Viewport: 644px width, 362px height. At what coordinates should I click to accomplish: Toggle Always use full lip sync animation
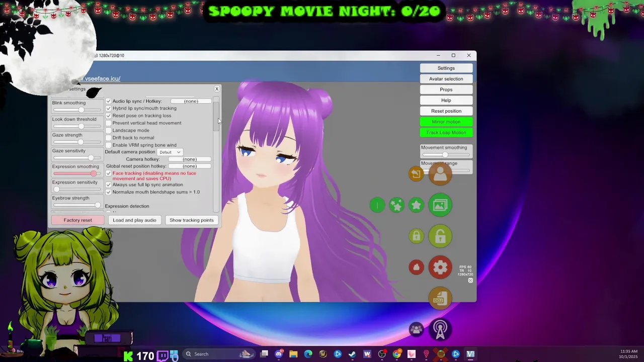point(108,185)
